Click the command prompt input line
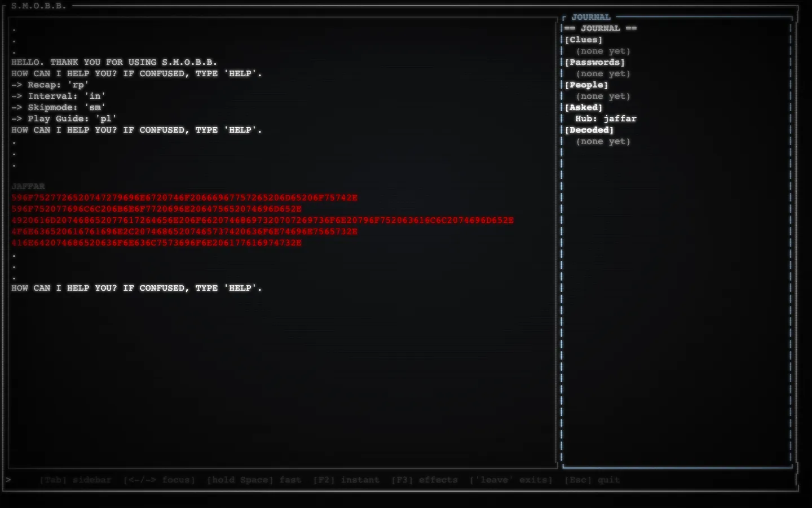This screenshot has height=508, width=812. [400, 480]
